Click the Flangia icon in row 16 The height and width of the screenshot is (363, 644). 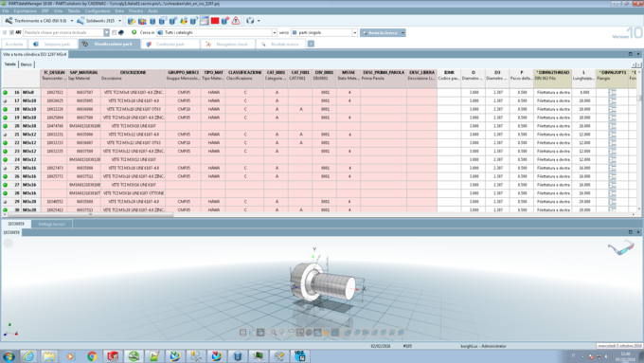613,93
